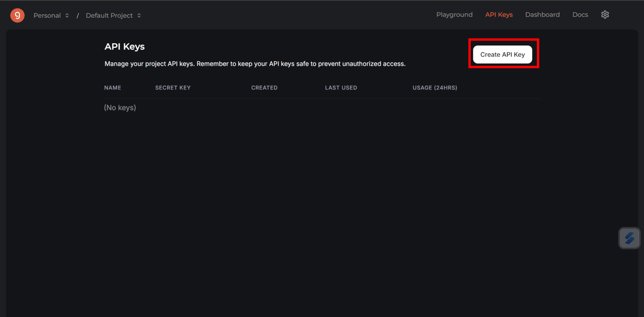This screenshot has height=317, width=644.
Task: Open the Docs link
Action: point(580,15)
